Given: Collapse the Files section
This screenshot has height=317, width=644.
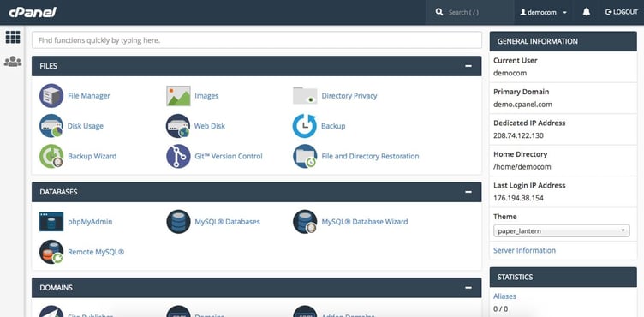Looking at the screenshot, I should (468, 66).
